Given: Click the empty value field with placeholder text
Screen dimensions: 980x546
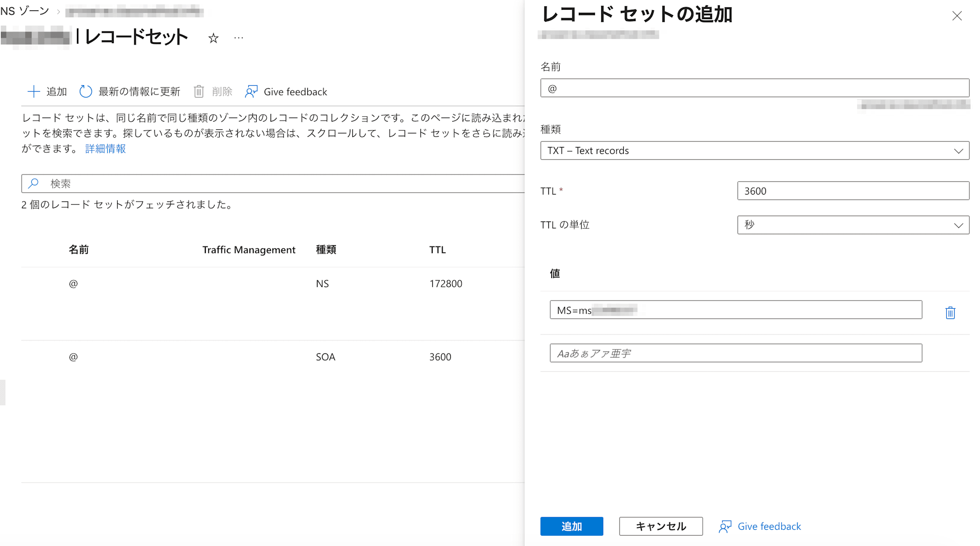Looking at the screenshot, I should coord(735,353).
